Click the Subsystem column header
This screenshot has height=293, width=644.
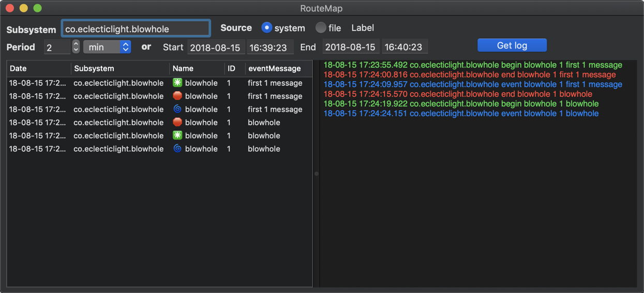click(x=120, y=68)
